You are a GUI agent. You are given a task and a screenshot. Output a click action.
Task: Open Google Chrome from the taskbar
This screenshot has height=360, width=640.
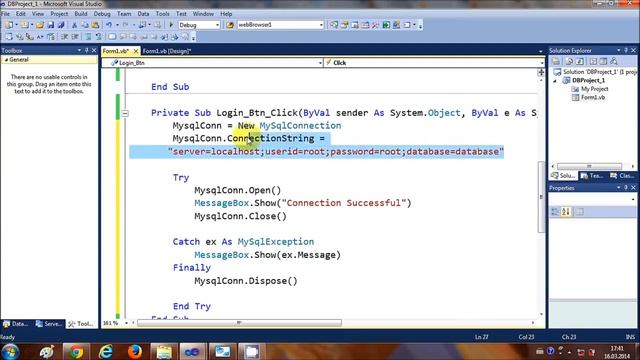point(76,351)
